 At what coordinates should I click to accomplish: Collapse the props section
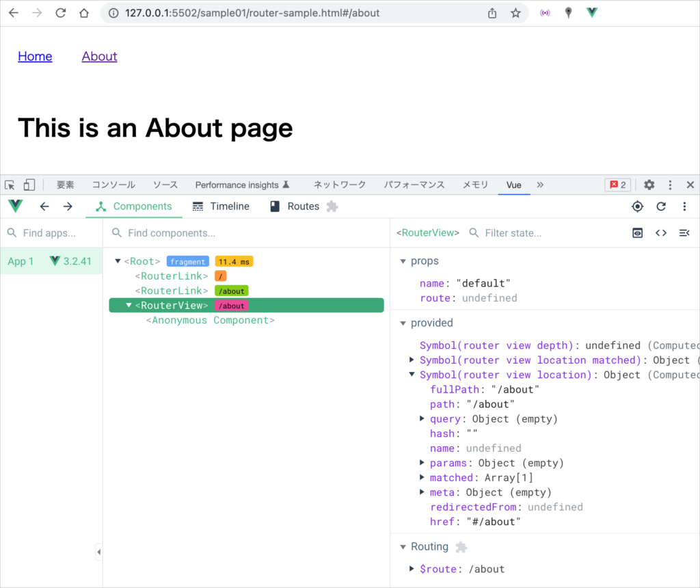(401, 261)
